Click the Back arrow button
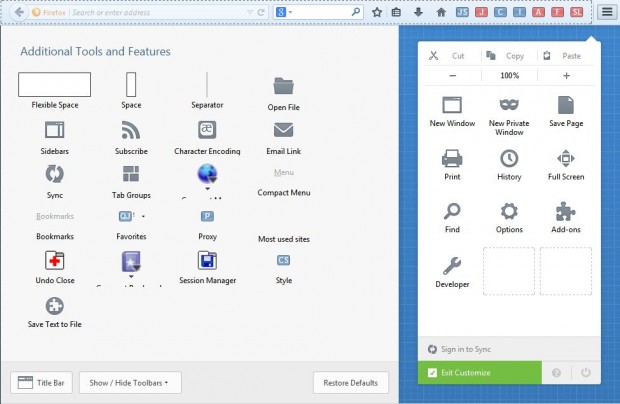Screen dimensions: 620x404 18,12
